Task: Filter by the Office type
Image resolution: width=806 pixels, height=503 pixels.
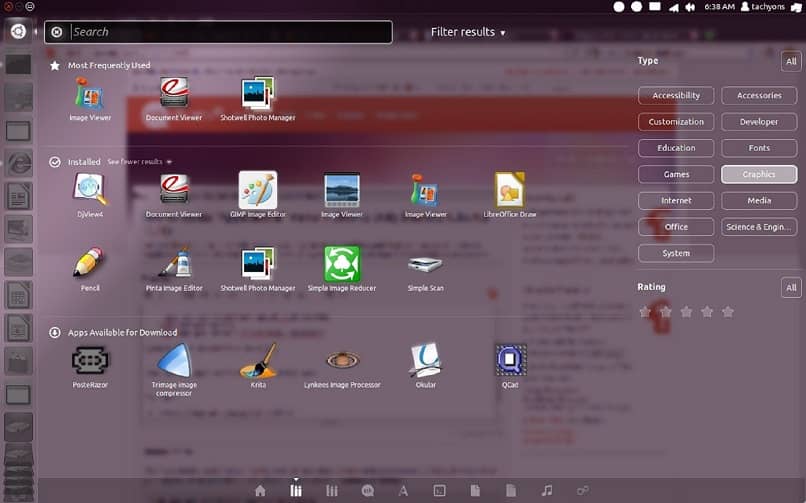Action: click(676, 227)
